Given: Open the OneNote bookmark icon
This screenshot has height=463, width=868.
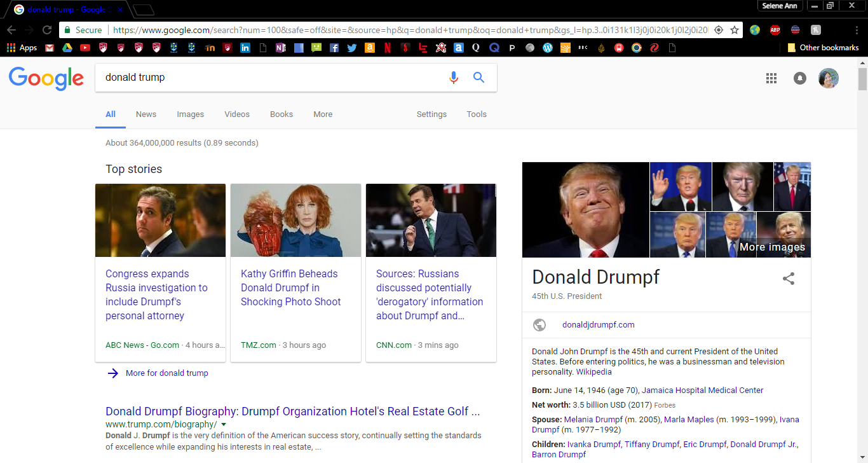Looking at the screenshot, I should [281, 48].
